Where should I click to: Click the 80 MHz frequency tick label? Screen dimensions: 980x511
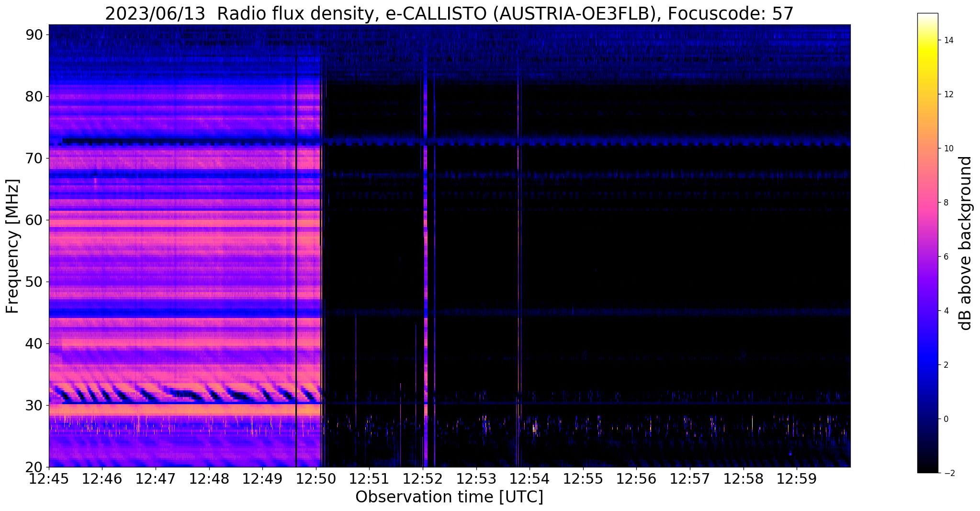coord(35,96)
